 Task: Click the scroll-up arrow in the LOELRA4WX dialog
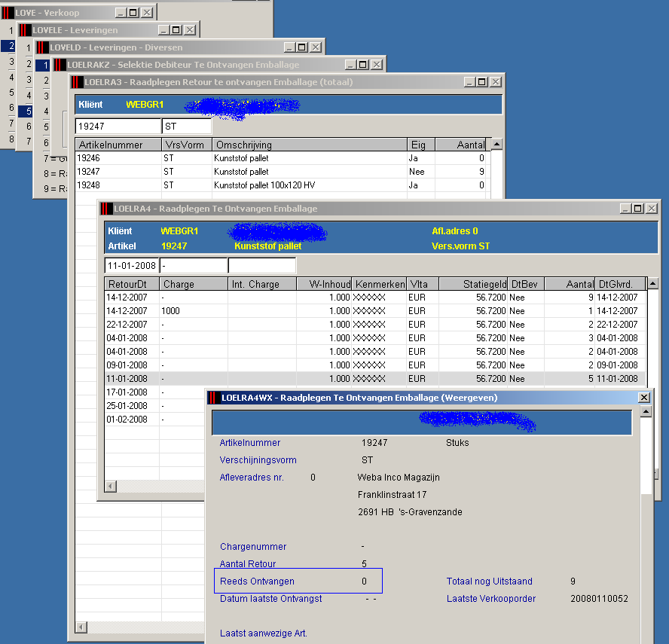[646, 412]
